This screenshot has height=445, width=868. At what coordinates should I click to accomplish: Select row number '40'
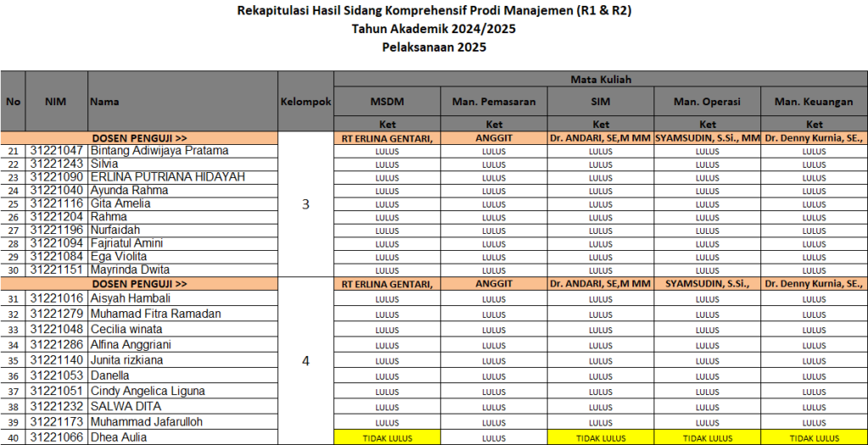pyautogui.click(x=13, y=438)
